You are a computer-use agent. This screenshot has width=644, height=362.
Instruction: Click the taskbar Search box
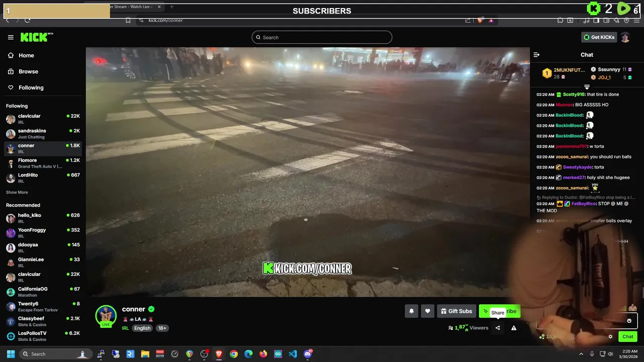point(55,354)
